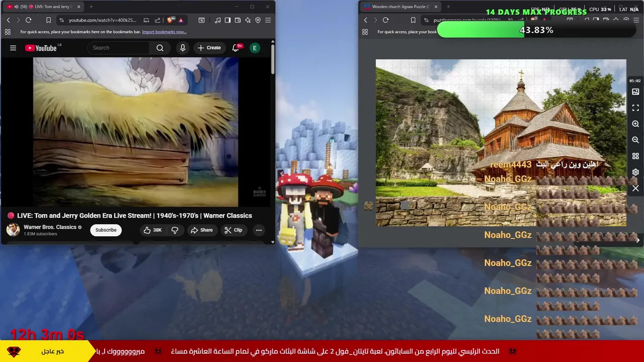Open the cast icon in YouTube address bar

point(146,20)
